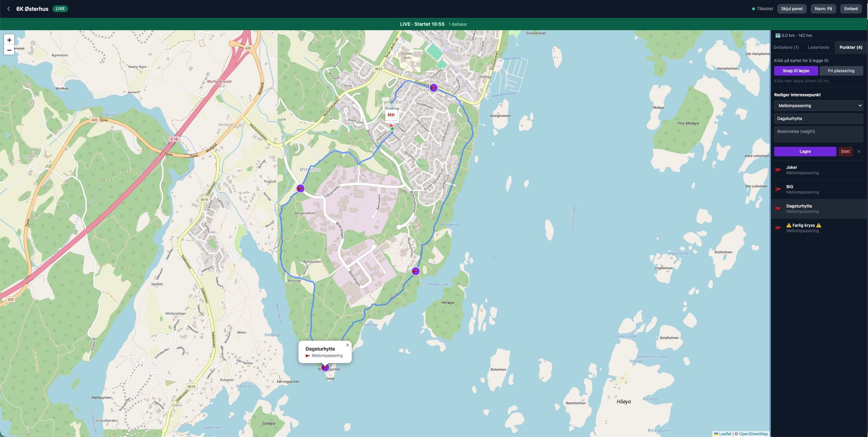The width and height of the screenshot is (868, 437).
Task: Click the red flag icon beside Joker
Action: (779, 170)
